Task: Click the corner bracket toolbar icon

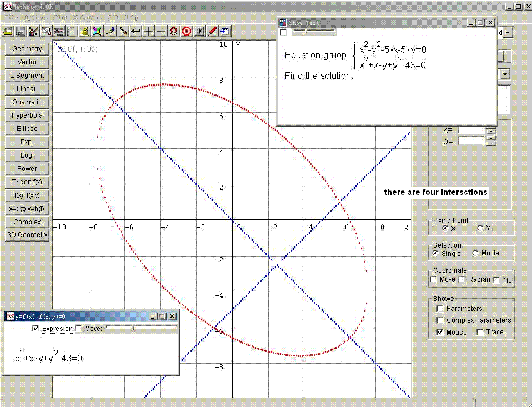Action: point(71,31)
